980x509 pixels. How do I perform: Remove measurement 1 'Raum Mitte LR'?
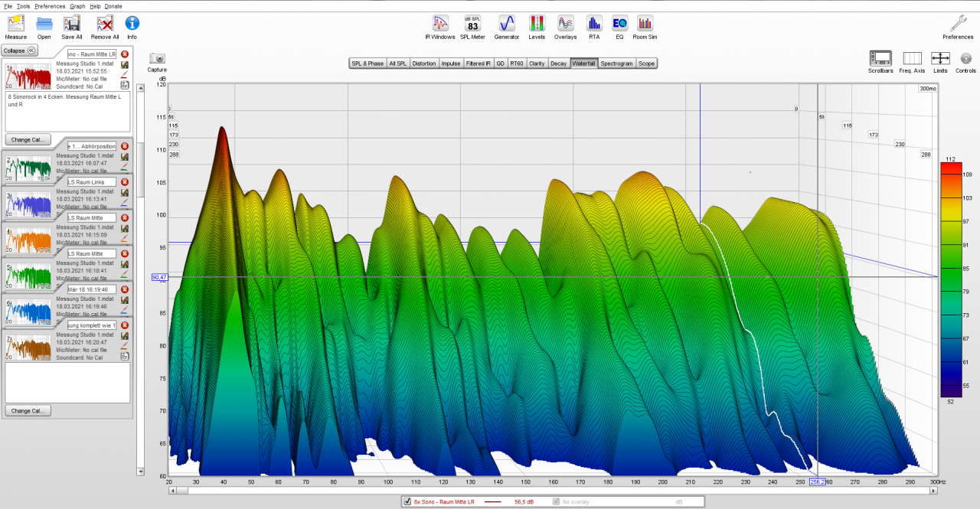click(125, 54)
